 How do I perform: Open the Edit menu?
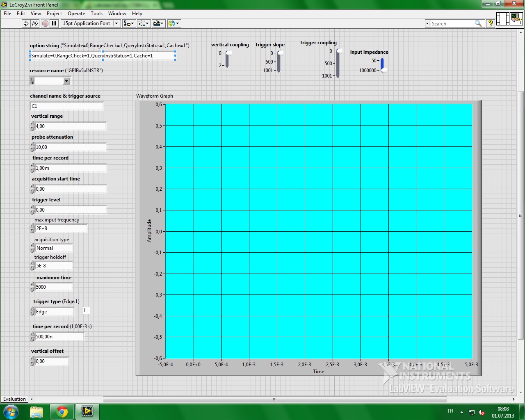coord(21,14)
